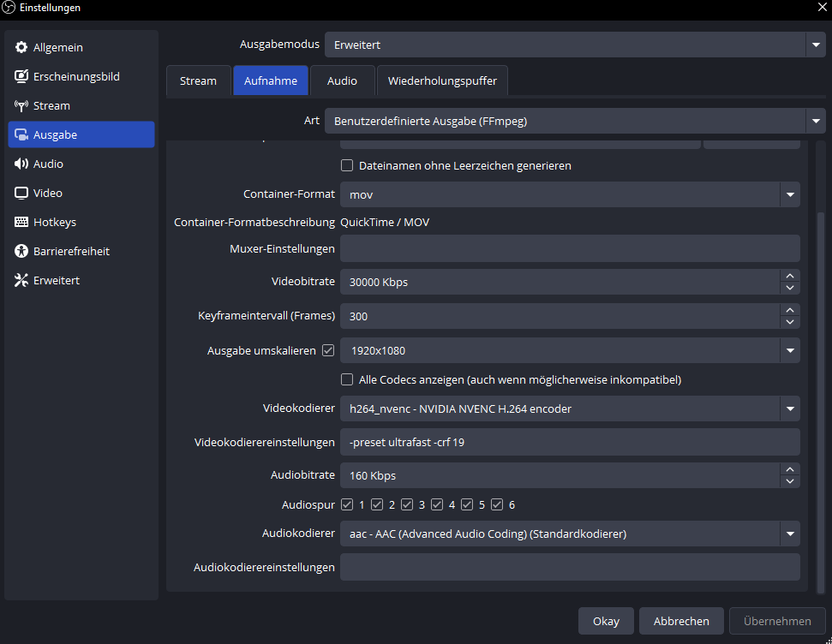Increase Videobitrate with the up arrow
The image size is (832, 644).
[789, 276]
